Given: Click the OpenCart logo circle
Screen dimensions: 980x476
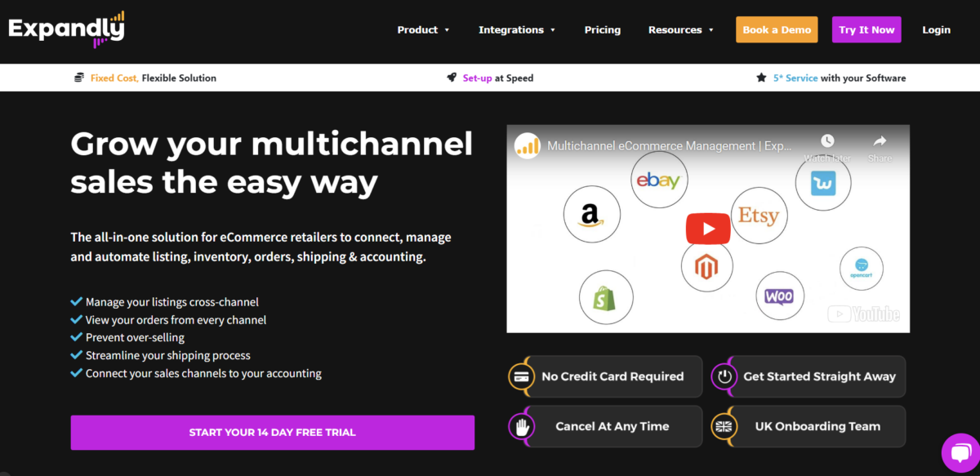Looking at the screenshot, I should tap(861, 269).
